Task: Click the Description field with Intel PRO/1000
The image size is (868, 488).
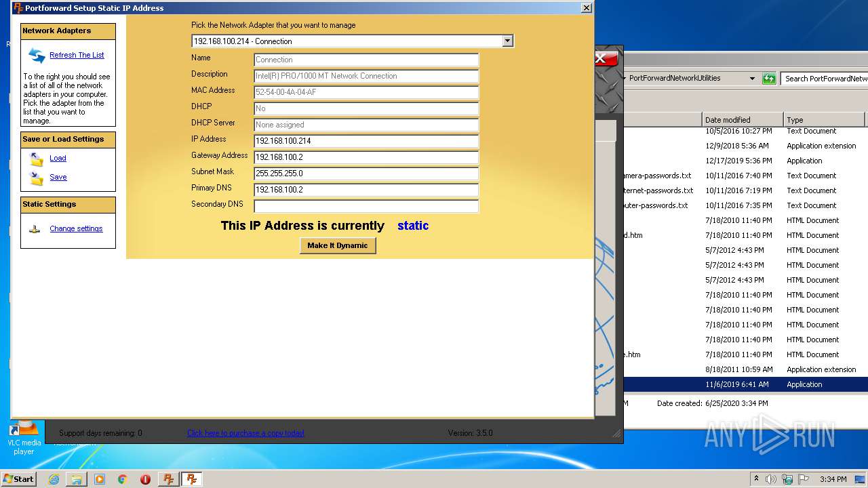Action: pyautogui.click(x=366, y=76)
